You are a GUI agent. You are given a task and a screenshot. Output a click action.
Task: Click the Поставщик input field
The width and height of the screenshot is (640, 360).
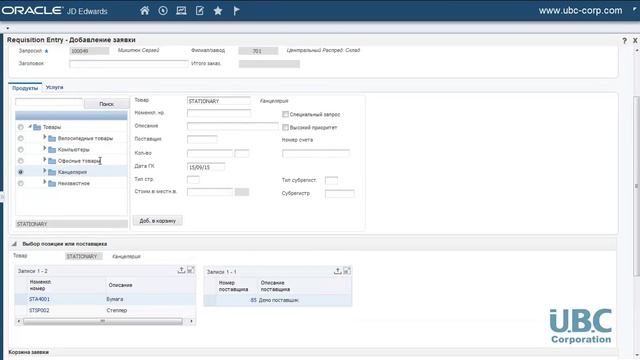(202, 140)
